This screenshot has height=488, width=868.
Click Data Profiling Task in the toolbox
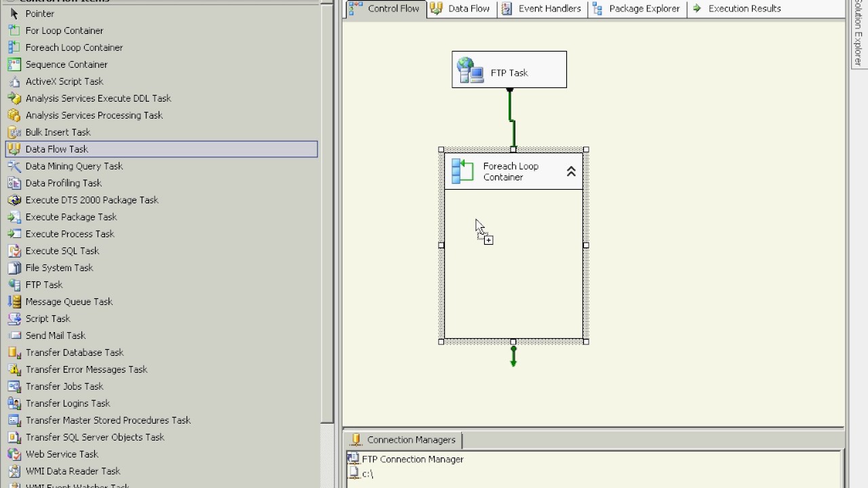coord(64,183)
